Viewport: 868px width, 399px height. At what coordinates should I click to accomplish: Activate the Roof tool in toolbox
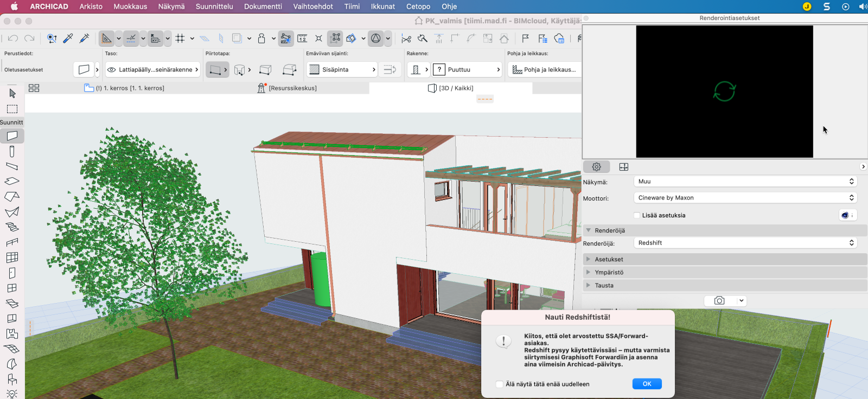(12, 196)
